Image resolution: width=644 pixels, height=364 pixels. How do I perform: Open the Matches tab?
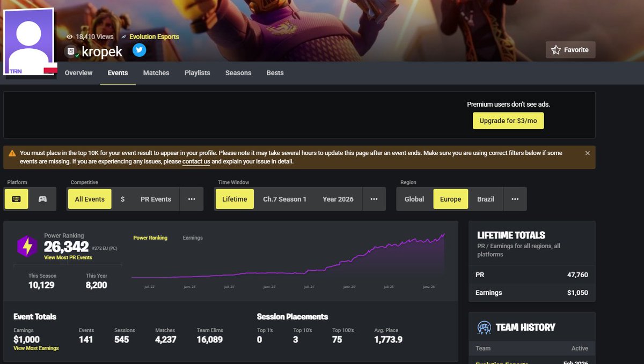coord(156,73)
